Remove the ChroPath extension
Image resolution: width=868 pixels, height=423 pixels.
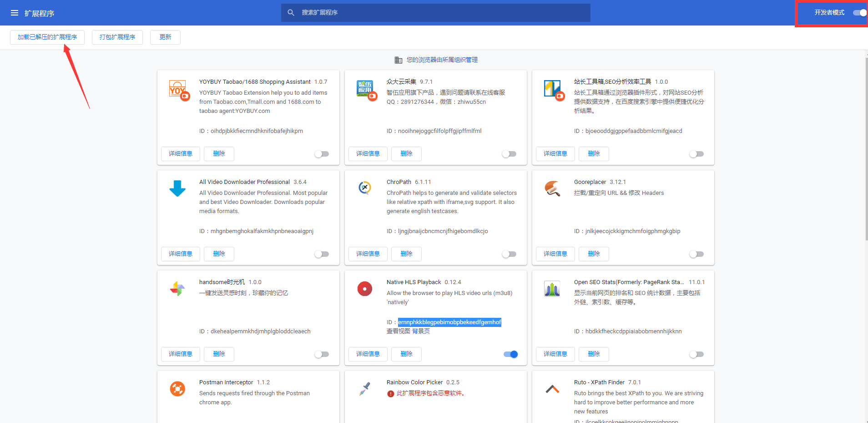pyautogui.click(x=406, y=254)
